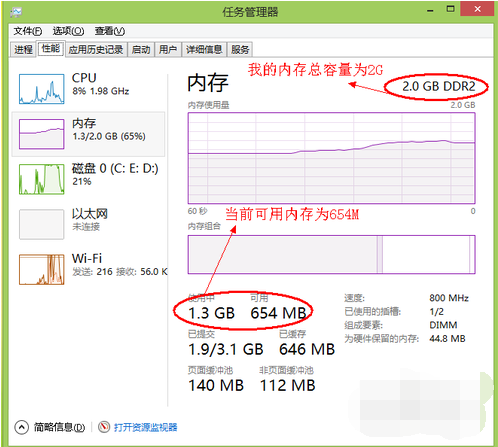
Task: Switch to the 应用历史记录 tab
Action: coord(96,50)
